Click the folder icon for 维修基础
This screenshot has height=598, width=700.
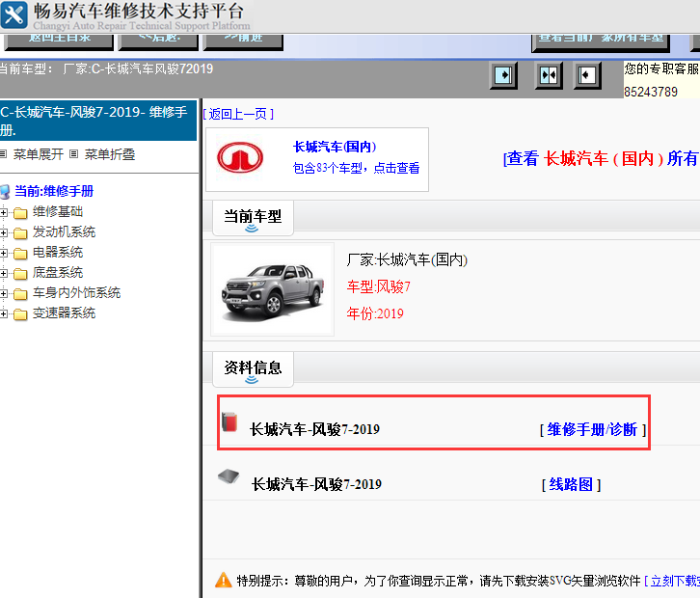(x=20, y=212)
